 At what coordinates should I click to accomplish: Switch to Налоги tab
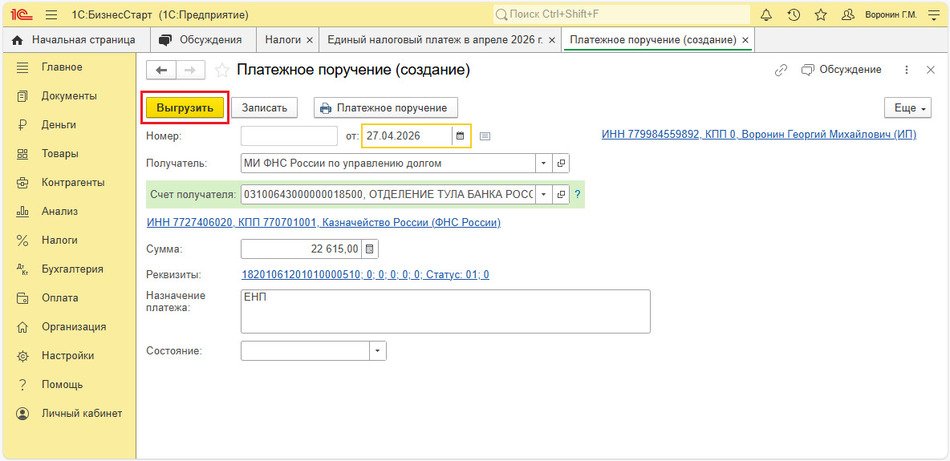pos(282,40)
